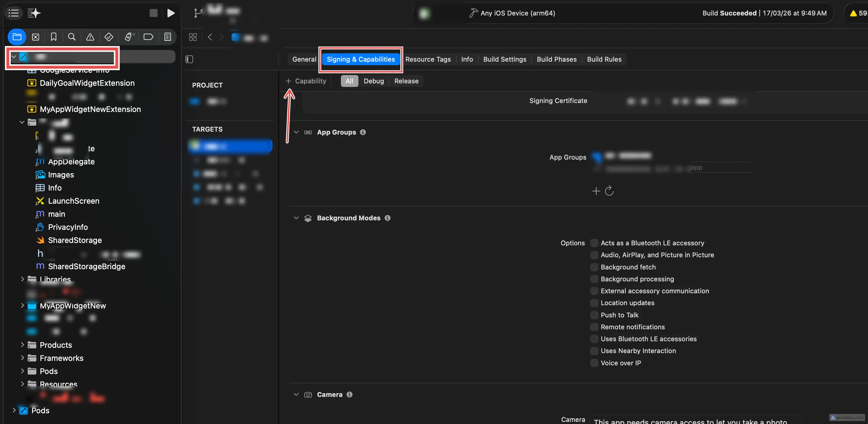
Task: Switch to the General tab
Action: [304, 59]
